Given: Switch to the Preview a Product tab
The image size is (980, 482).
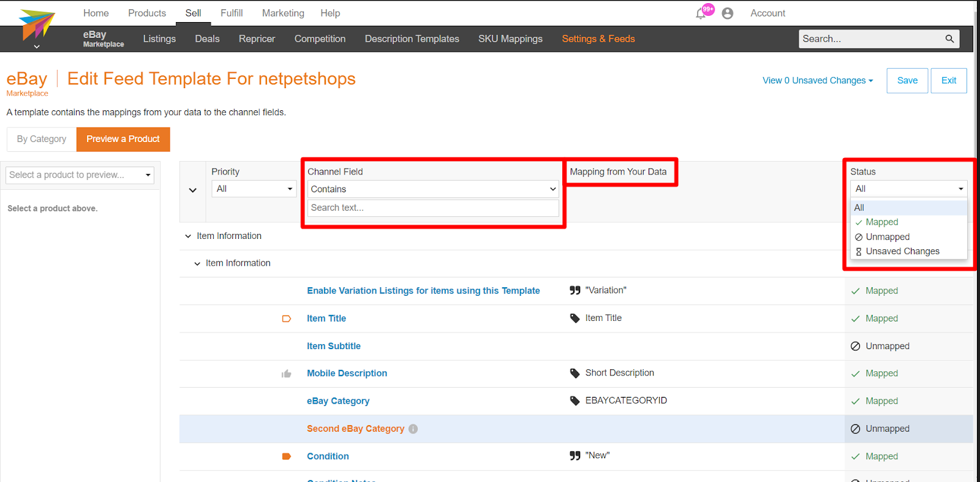Looking at the screenshot, I should (x=123, y=139).
